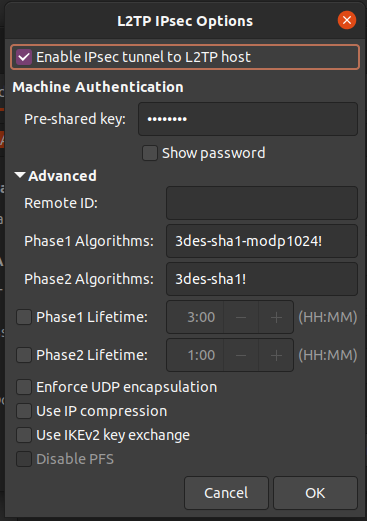The image size is (367, 521).
Task: Increase Phase2 Lifetime with plus button
Action: [x=276, y=355]
